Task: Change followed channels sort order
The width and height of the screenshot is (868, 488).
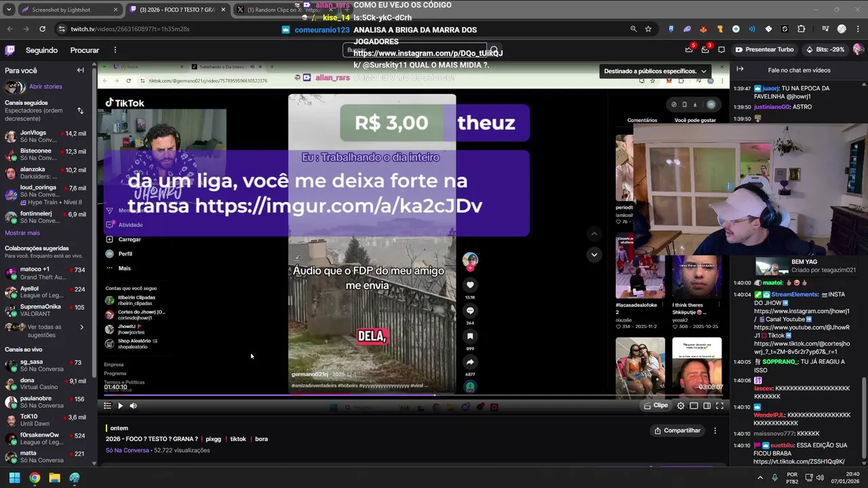Action: (80, 110)
